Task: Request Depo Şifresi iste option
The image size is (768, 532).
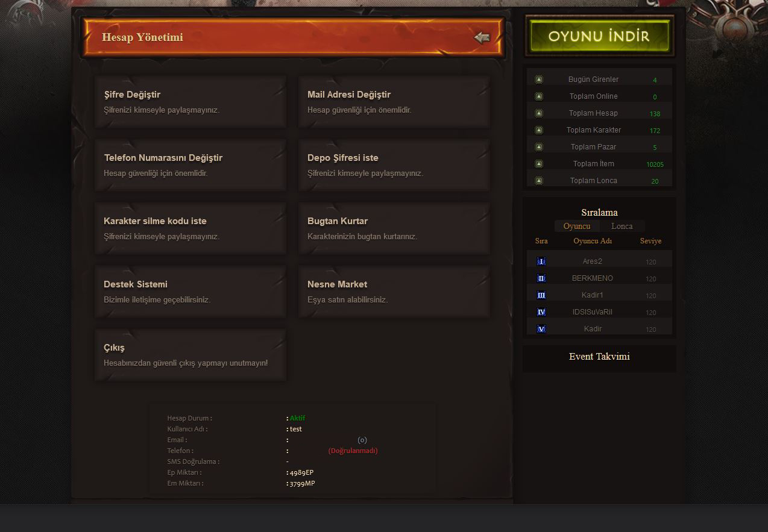Action: tap(394, 165)
